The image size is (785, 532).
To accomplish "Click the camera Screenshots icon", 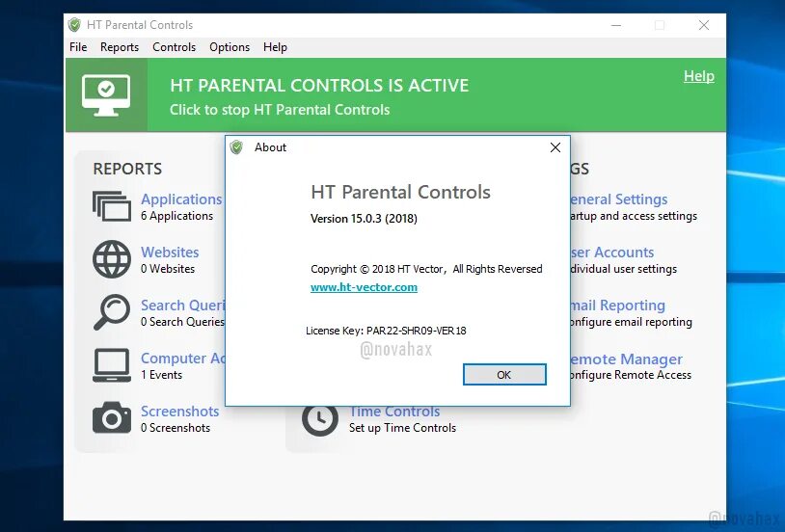I will click(112, 417).
